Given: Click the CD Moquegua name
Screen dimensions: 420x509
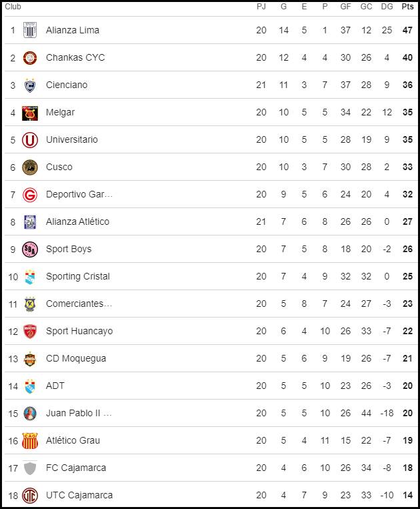Looking at the screenshot, I should 76,358.
